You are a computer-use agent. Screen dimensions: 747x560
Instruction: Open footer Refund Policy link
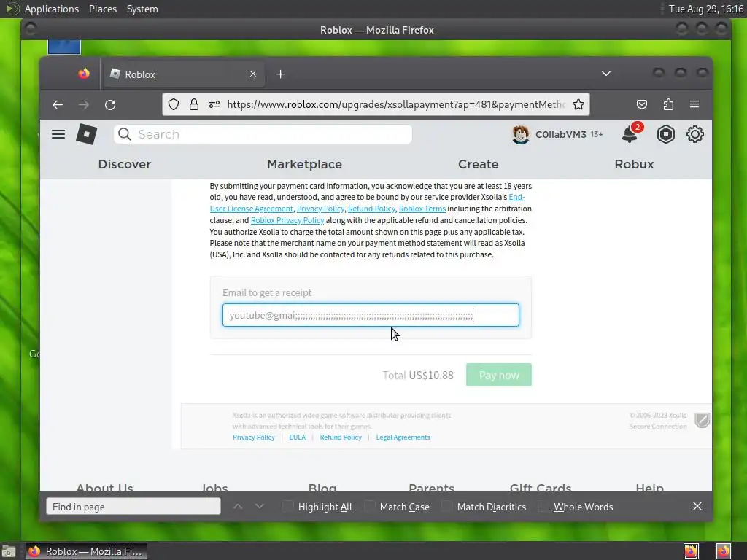(341, 437)
